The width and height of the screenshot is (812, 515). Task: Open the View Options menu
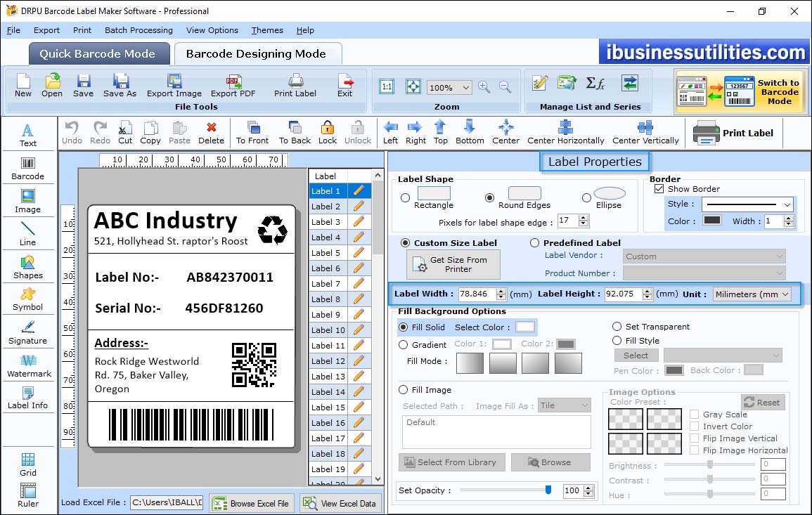[x=212, y=30]
